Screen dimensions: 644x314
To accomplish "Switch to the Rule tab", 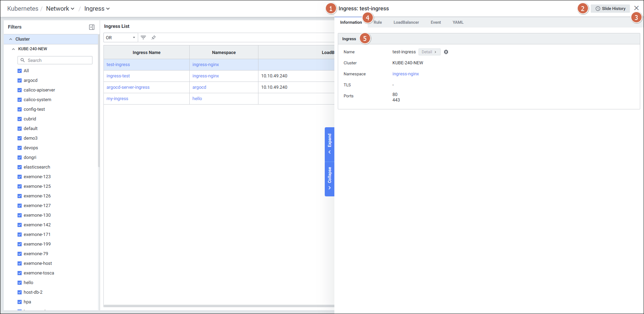I will pyautogui.click(x=378, y=22).
